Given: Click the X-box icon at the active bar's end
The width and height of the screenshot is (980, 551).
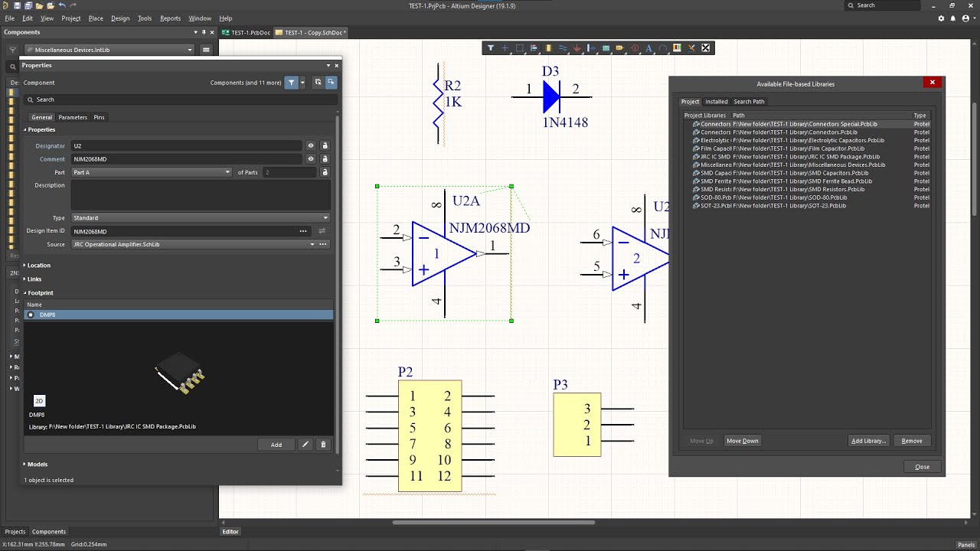Looking at the screenshot, I should point(706,47).
